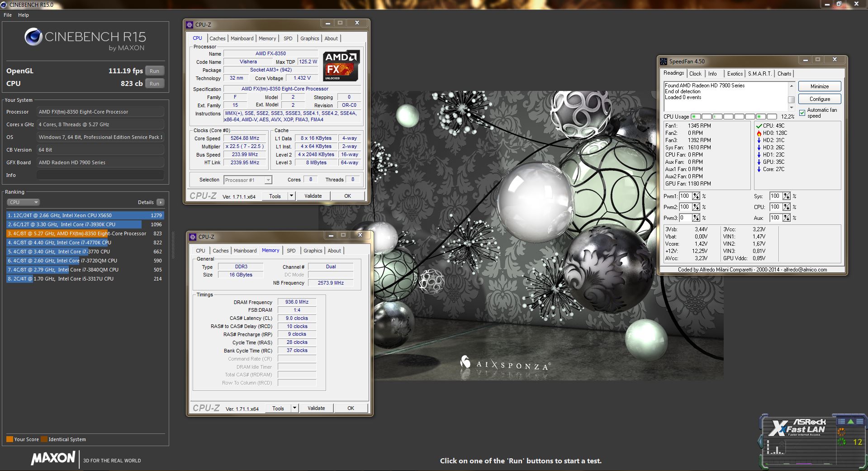
Task: Click the AMD FX Unlocked logo in CPU-Z
Action: (x=342, y=66)
